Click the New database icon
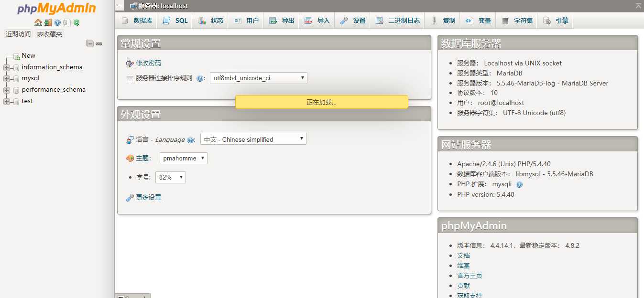Viewport: 644px width, 298px height. [17, 56]
